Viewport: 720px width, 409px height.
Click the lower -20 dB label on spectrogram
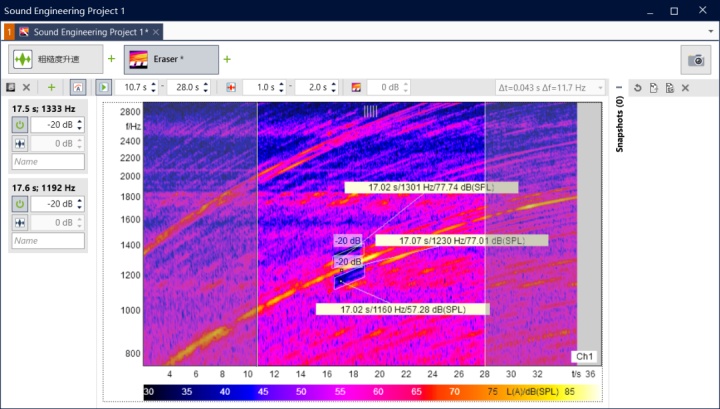coord(348,262)
